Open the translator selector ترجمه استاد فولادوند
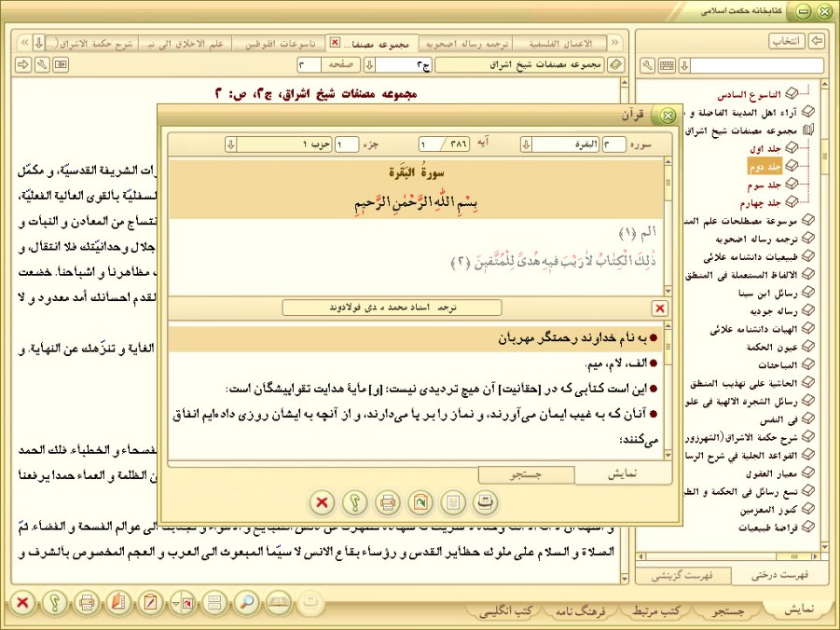This screenshot has width=840, height=630. coord(392,308)
